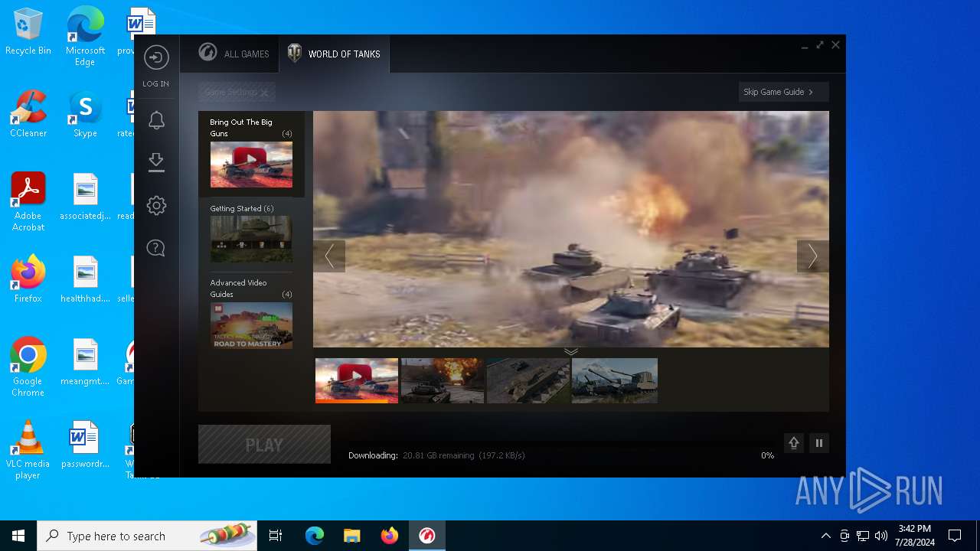Open the help question-mark icon
Image resolution: width=980 pixels, height=551 pixels.
(156, 248)
